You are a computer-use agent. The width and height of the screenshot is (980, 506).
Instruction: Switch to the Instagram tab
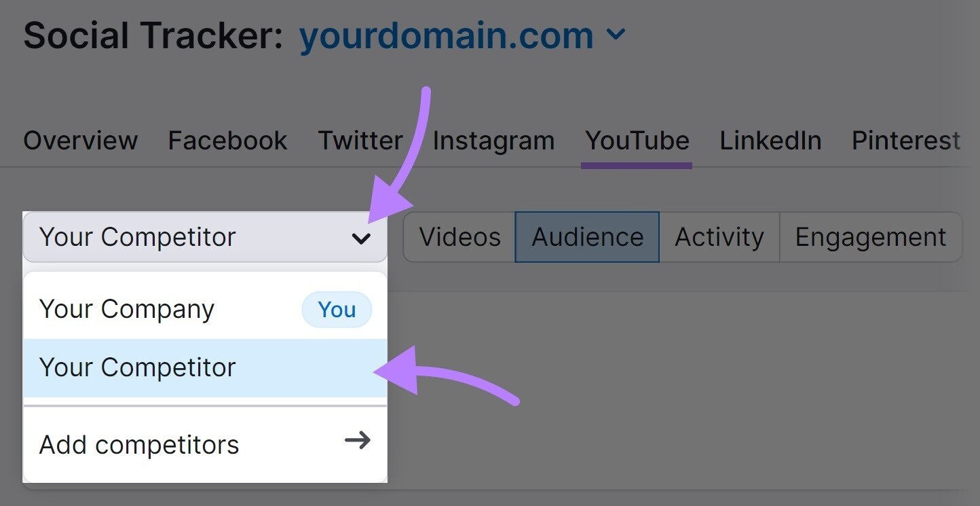[x=493, y=141]
